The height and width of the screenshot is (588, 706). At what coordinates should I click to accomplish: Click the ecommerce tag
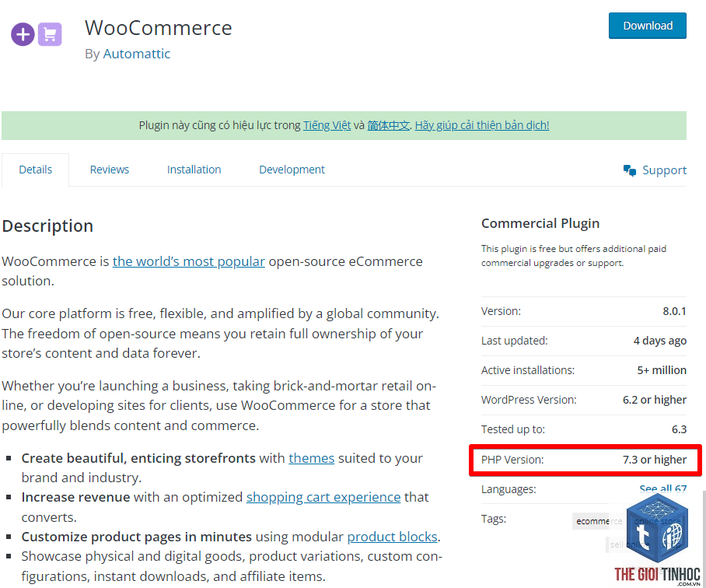(599, 521)
